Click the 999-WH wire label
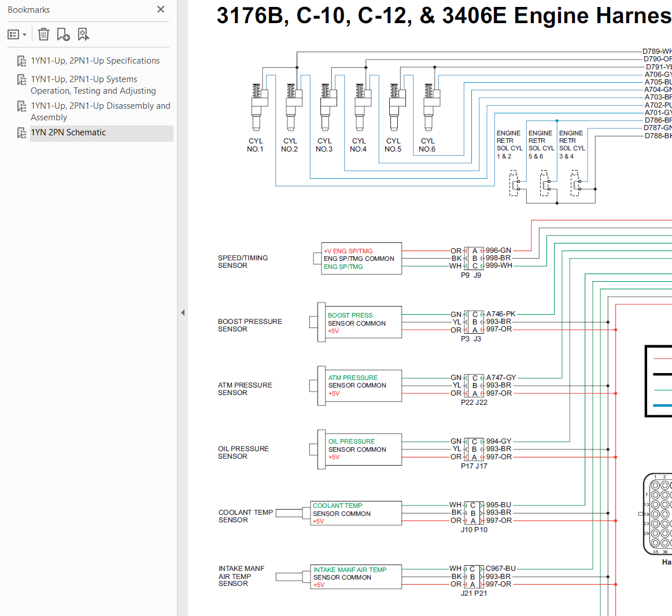This screenshot has width=672, height=616. pos(499,265)
